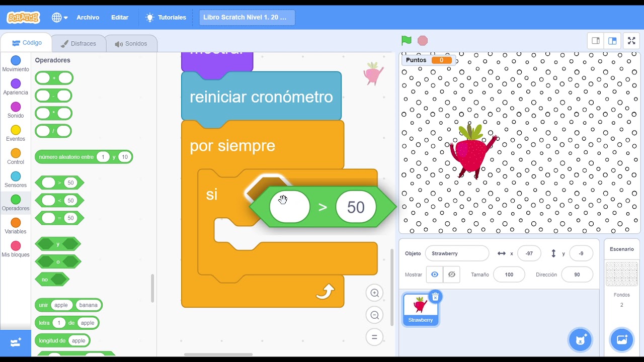Open Tutoriales from the menu bar
644x362 pixels.
166,18
